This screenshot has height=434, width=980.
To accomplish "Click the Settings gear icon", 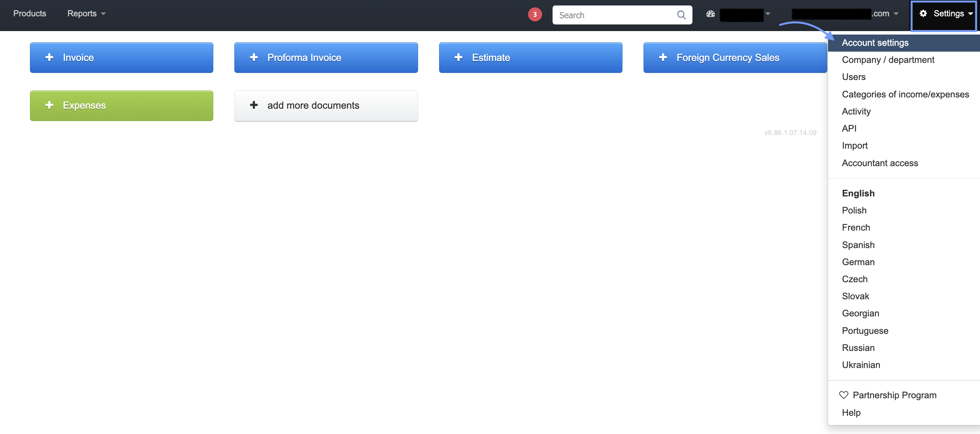I will (x=923, y=14).
